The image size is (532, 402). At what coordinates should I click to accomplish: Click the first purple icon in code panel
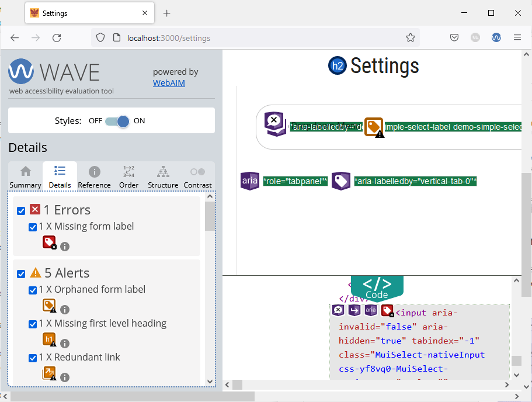coord(338,310)
